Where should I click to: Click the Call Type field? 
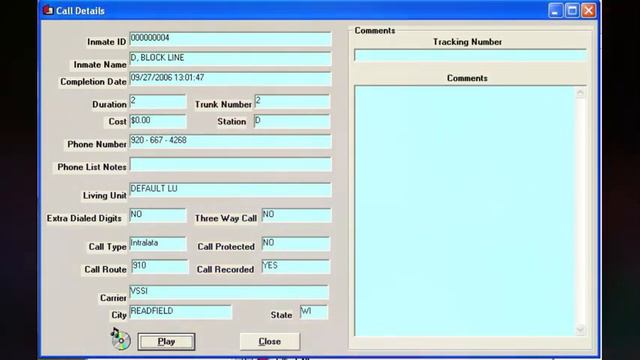pyautogui.click(x=158, y=244)
